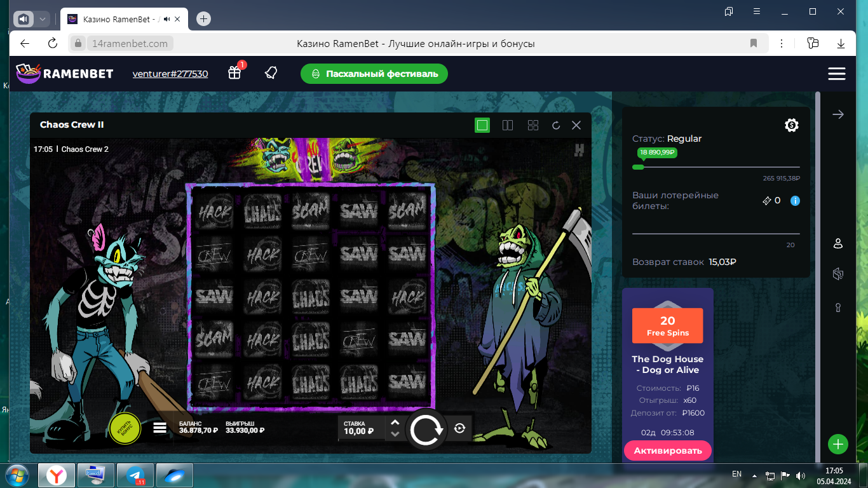Click the RamenBet logo
This screenshot has width=868, height=488.
tap(65, 74)
